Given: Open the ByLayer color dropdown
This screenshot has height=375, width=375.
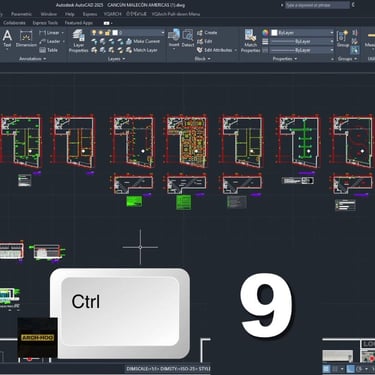Looking at the screenshot, I should point(302,33).
